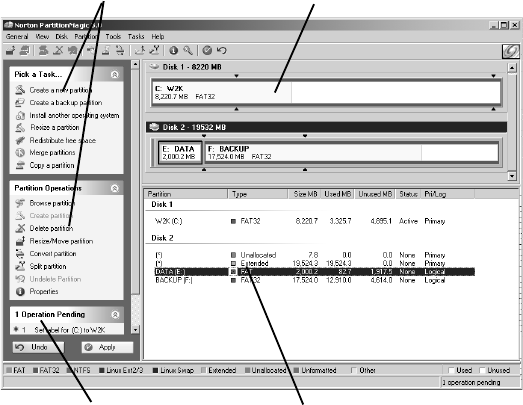Toggle the Used legend checkbox
Screen dimensions: 523x405
pyautogui.click(x=451, y=370)
